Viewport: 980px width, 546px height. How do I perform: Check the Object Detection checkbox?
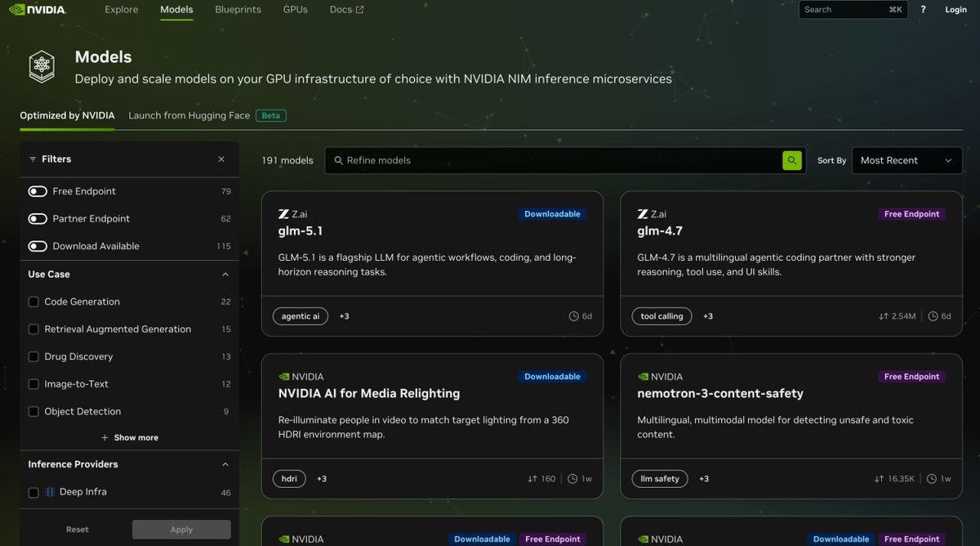tap(33, 412)
